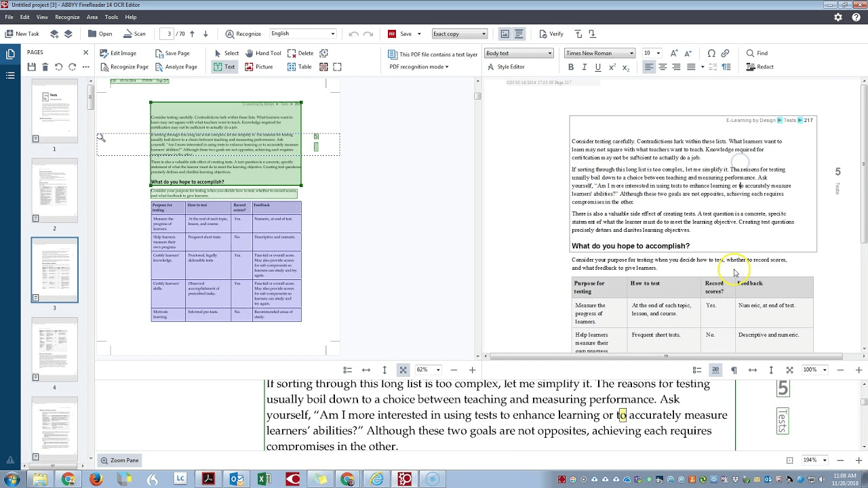The height and width of the screenshot is (488, 868).
Task: Open the Tools menu
Action: coord(112,17)
